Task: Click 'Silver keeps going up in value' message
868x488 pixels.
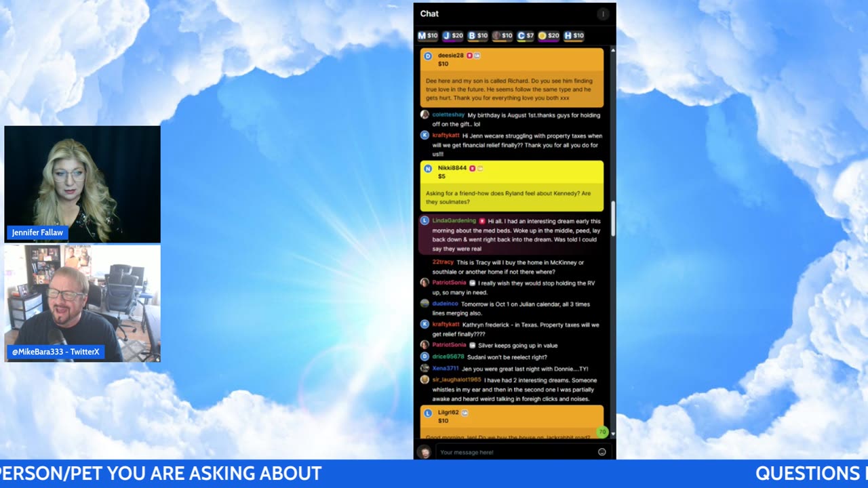Action: pos(518,346)
